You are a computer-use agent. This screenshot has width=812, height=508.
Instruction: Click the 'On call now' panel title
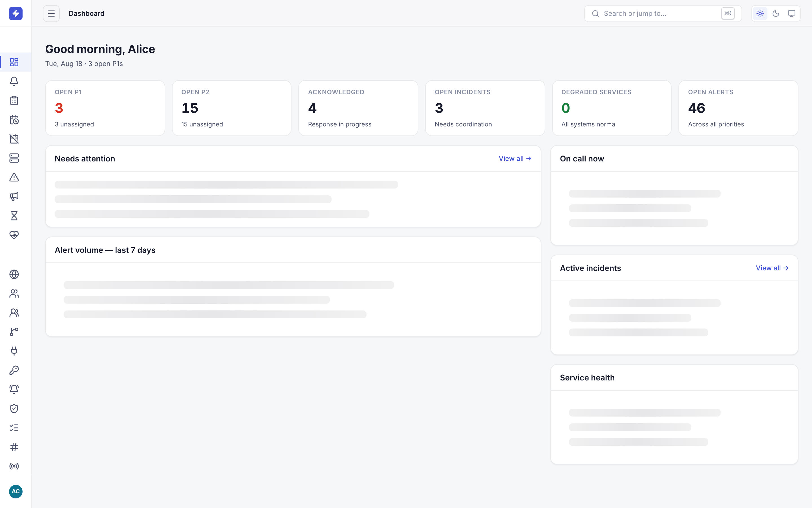582,159
